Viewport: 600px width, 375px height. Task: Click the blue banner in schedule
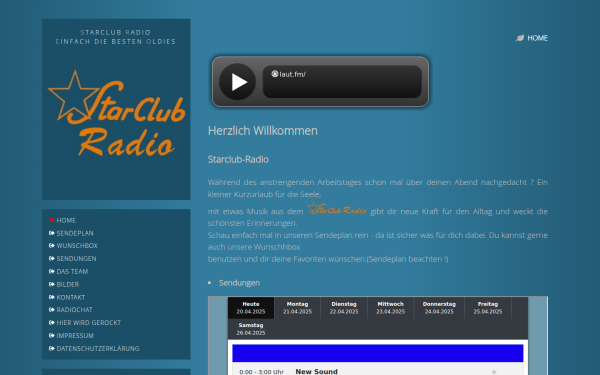pyautogui.click(x=378, y=353)
